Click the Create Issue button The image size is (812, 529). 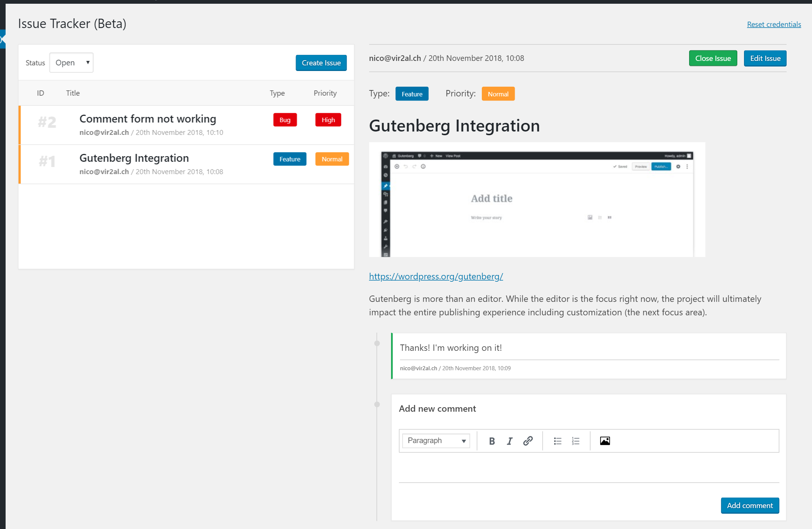pos(321,63)
